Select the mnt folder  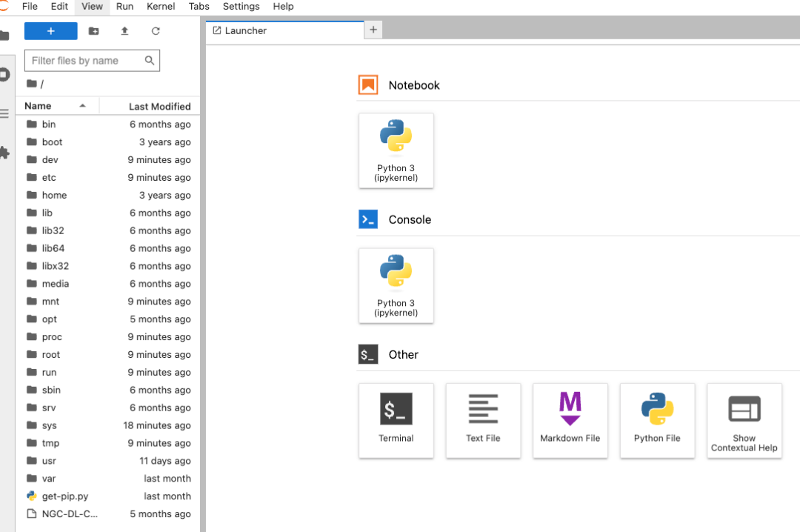[x=107, y=302]
